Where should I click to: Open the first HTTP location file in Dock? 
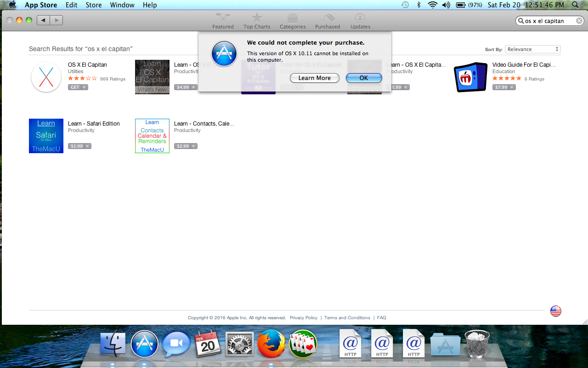tap(351, 343)
